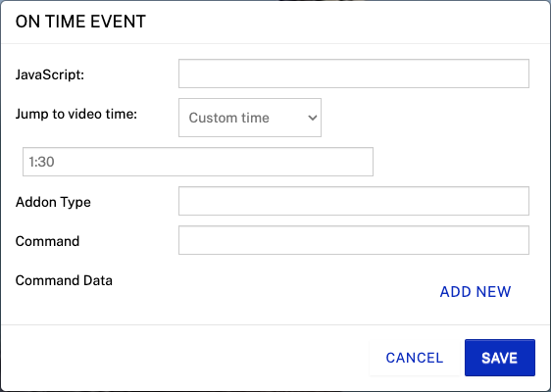Click into the 1:30 custom time field
The image size is (551, 392).
tap(198, 162)
